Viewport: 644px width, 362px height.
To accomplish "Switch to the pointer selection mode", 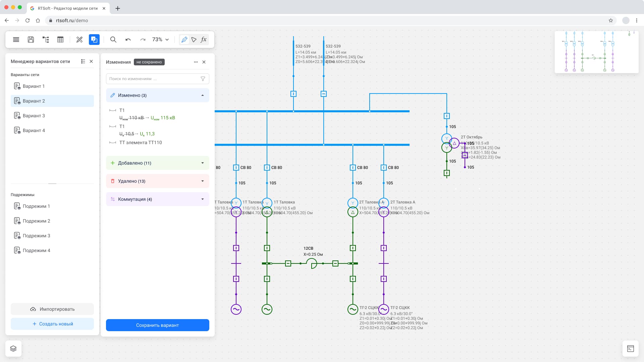I will (x=194, y=40).
